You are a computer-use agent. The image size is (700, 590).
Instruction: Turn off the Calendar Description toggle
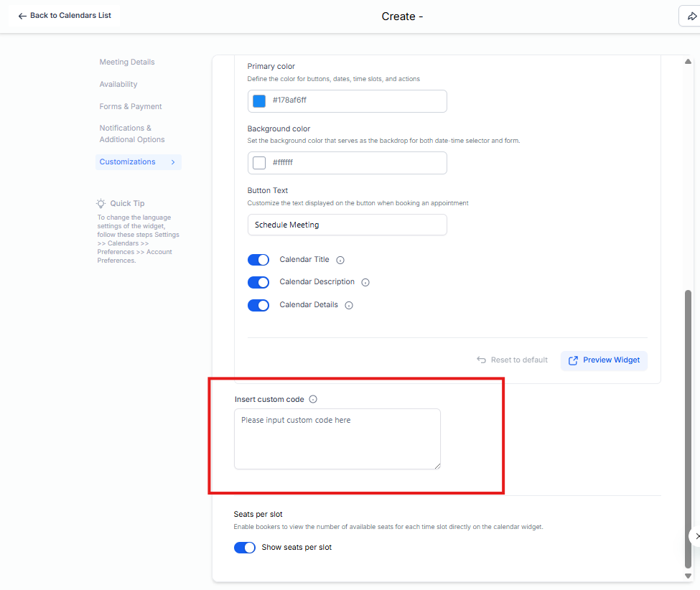(258, 282)
